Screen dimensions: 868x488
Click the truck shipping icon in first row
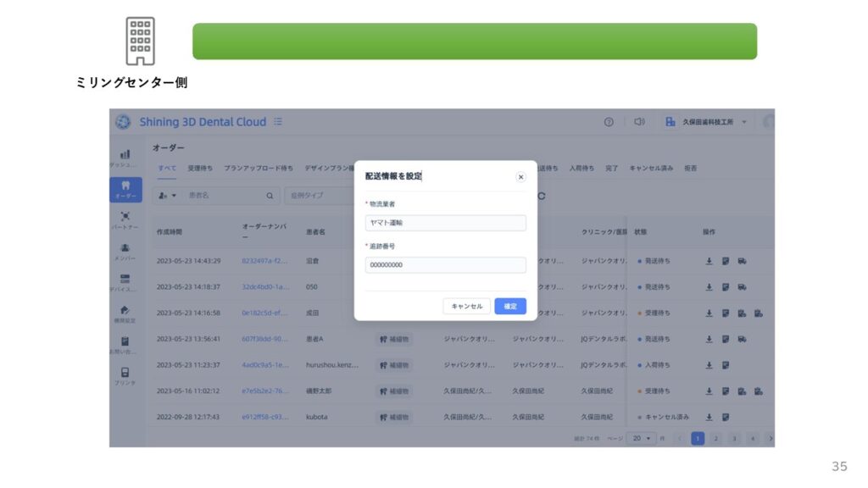coord(742,261)
